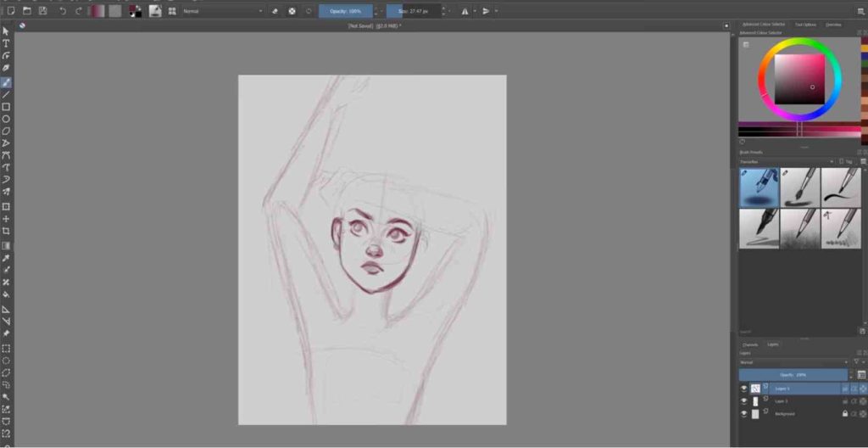
Task: Select the Text tool
Action: 6,43
